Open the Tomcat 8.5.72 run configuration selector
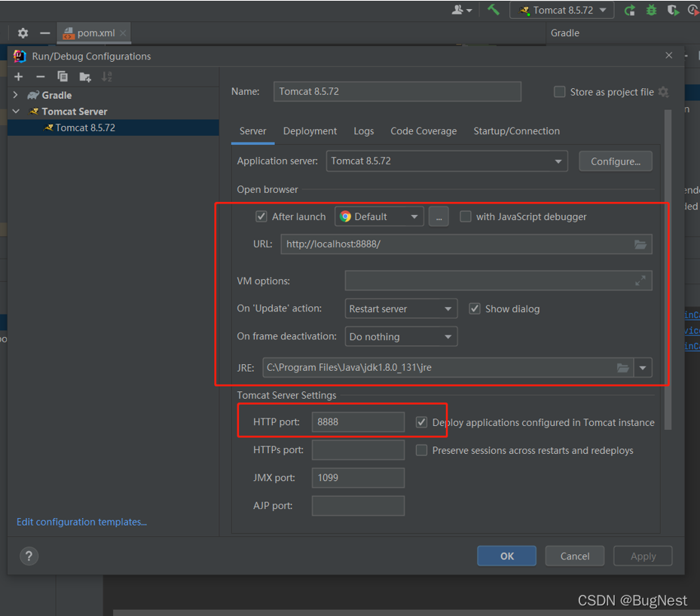This screenshot has height=616, width=700. (x=562, y=11)
